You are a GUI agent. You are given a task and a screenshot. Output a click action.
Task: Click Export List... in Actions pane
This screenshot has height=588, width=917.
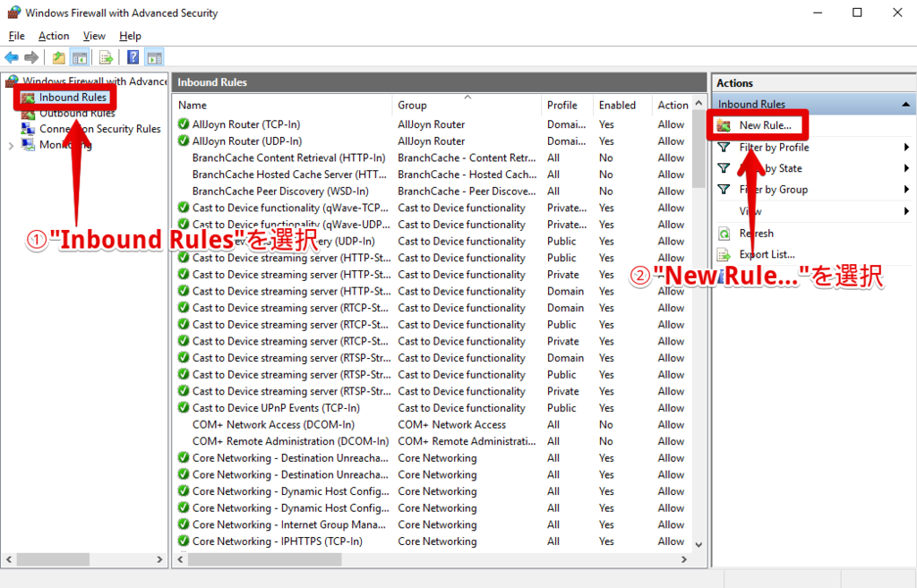767,254
